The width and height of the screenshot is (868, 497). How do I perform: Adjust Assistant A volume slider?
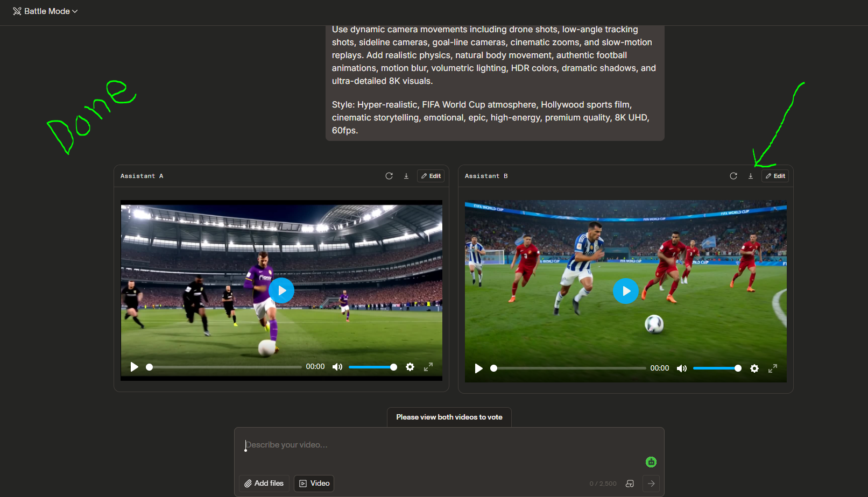(372, 367)
